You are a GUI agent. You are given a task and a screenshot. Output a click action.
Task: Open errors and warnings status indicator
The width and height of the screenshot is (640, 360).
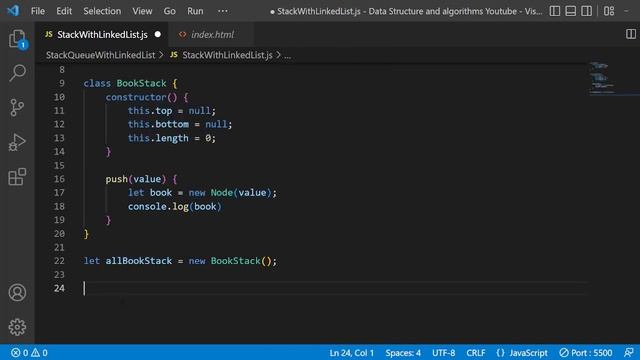point(29,353)
